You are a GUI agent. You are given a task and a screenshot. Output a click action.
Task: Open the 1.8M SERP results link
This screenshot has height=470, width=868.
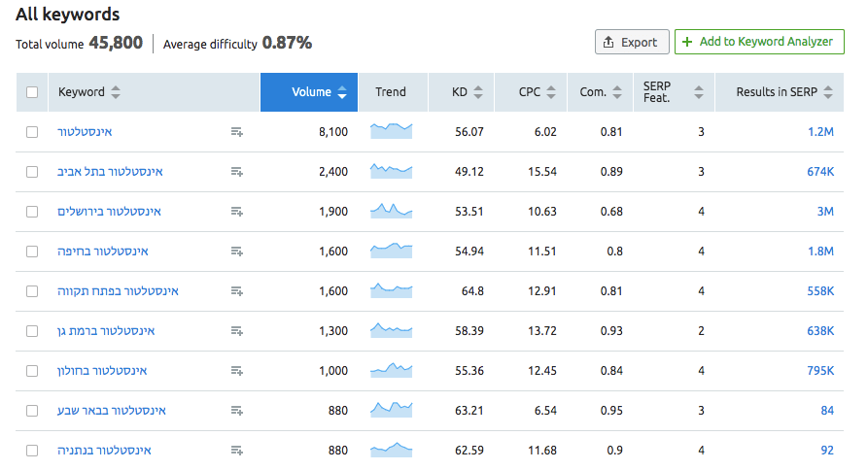[x=820, y=252]
